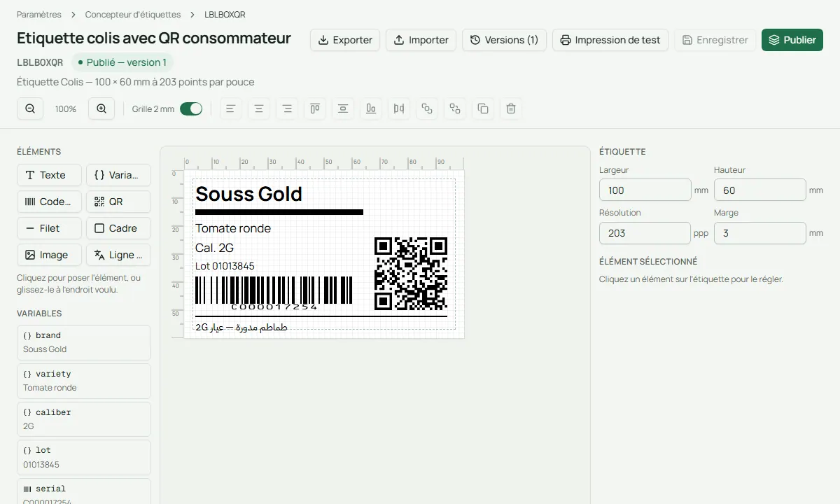
Task: Zoom out of the label canvas
Action: coord(30,108)
